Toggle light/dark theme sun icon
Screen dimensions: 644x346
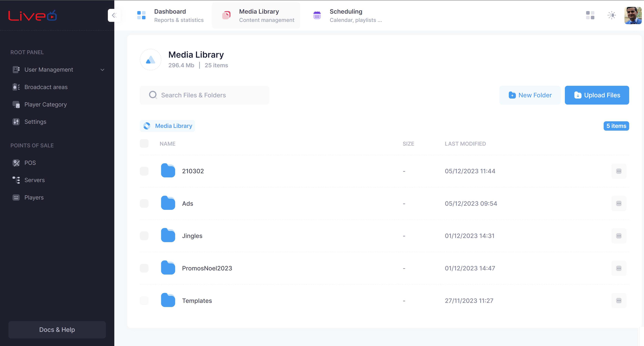pyautogui.click(x=612, y=15)
